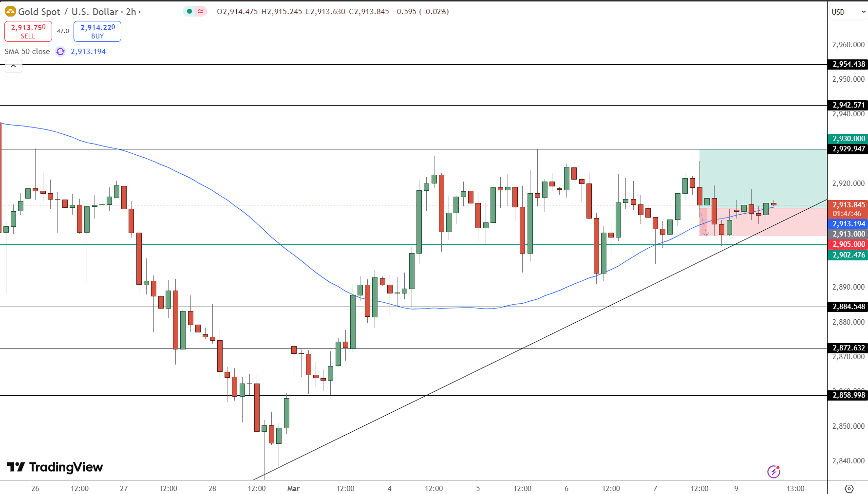Image resolution: width=868 pixels, height=494 pixels.
Task: Click the 13:00 label on time axis
Action: tap(796, 488)
